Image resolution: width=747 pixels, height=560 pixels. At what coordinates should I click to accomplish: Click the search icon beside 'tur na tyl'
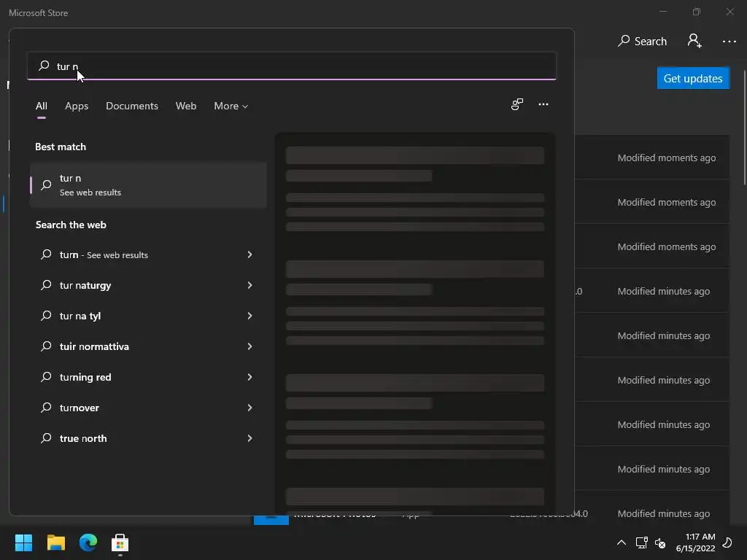coord(46,316)
